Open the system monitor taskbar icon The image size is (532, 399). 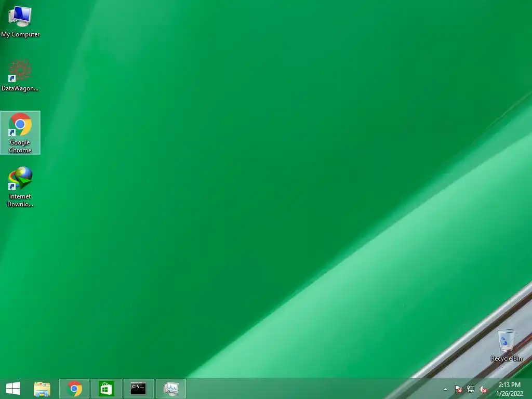tap(170, 389)
